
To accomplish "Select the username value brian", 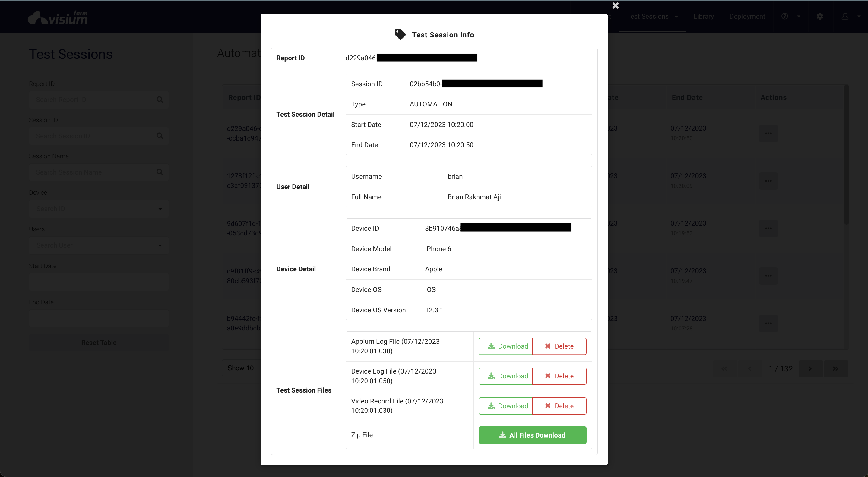I will [455, 176].
